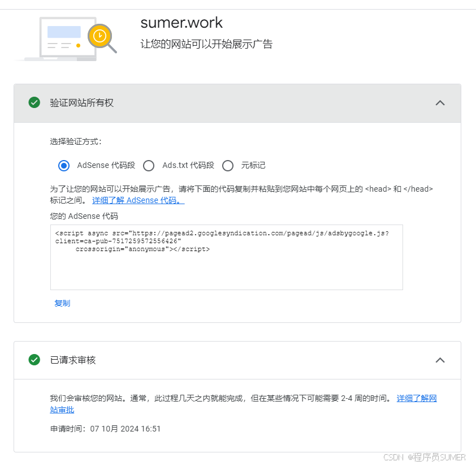Click the 选择验证方式 label
Viewport: 476px width, 466px height.
point(76,141)
